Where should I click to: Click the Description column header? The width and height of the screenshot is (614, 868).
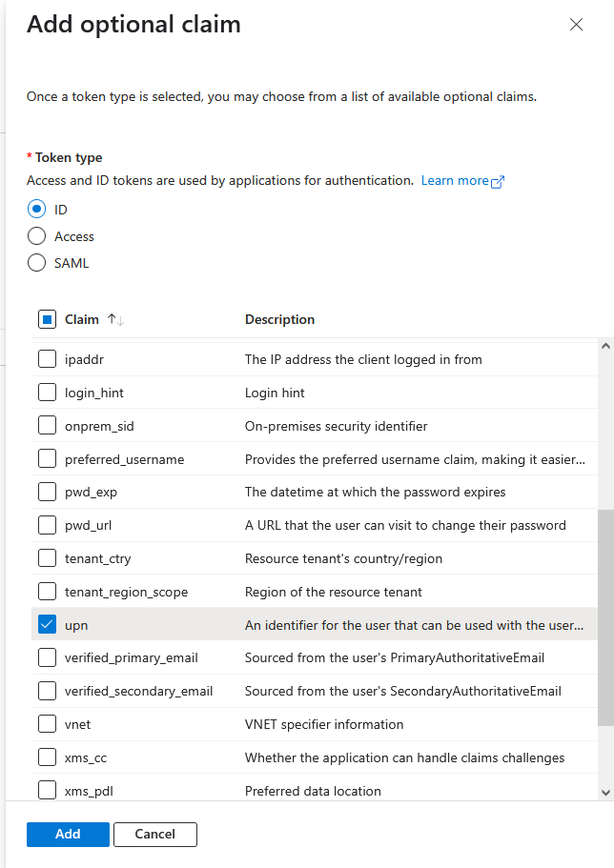(x=279, y=320)
